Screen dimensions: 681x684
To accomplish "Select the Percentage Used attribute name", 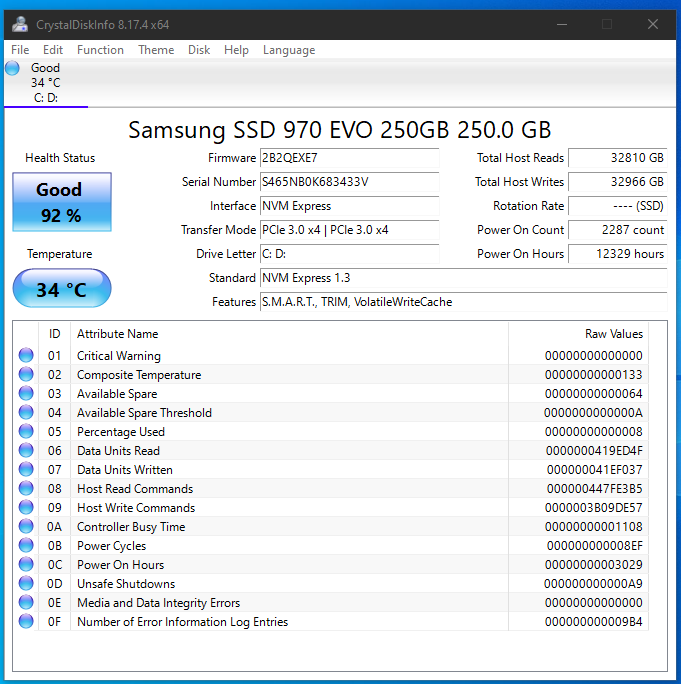I will [121, 432].
